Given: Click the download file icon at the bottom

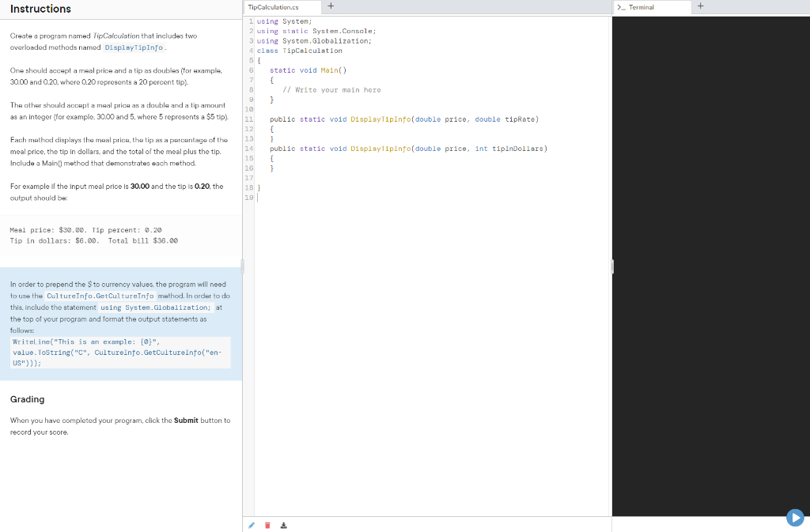Looking at the screenshot, I should coord(283,524).
